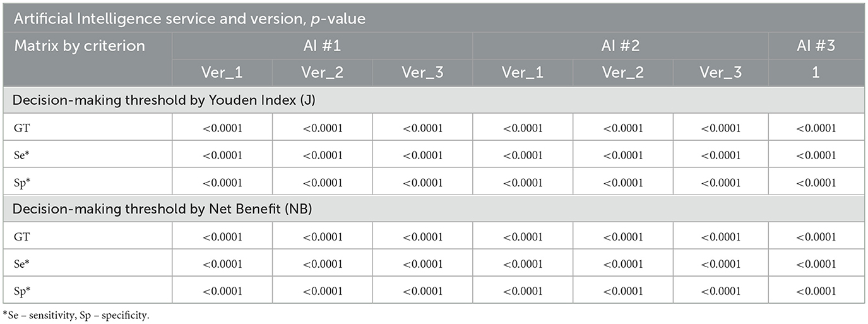This screenshot has width=868, height=324.
Task: Click the AI #3 column header
Action: 816,46
